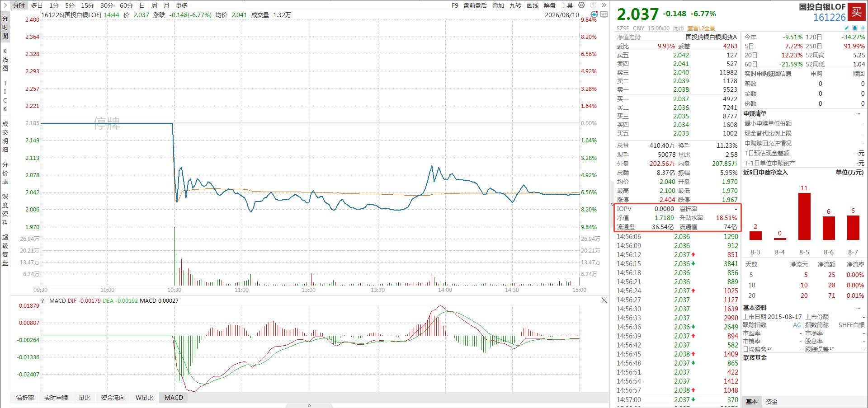The width and height of the screenshot is (868, 408).
Task: Click the pulse indicator icon near date
Action: pos(594,14)
